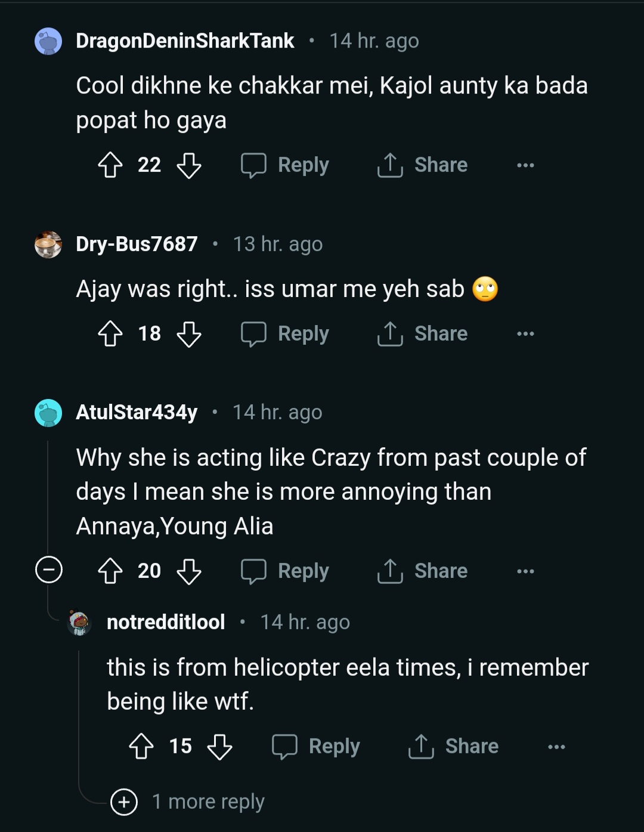Reply to notredditlool's comment

pyautogui.click(x=317, y=747)
